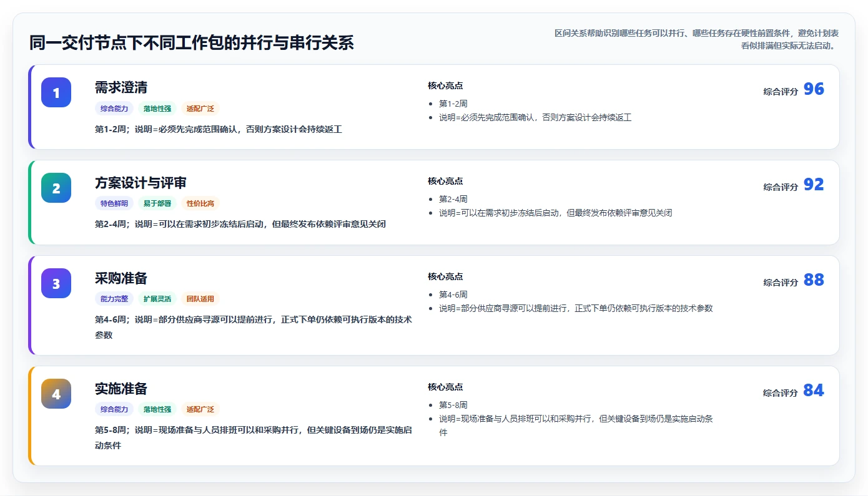
Task: Click the 第5-8周 bullet item
Action: pos(453,405)
